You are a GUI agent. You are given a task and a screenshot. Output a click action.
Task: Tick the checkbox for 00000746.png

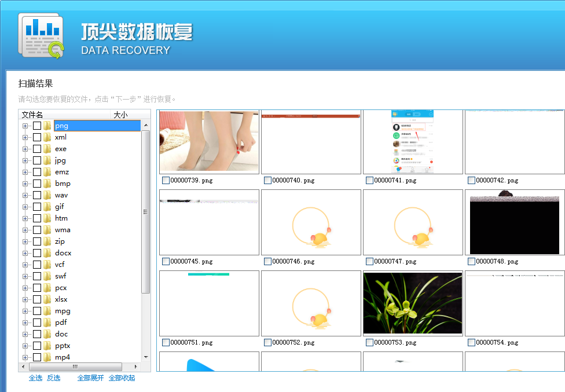tap(267, 261)
